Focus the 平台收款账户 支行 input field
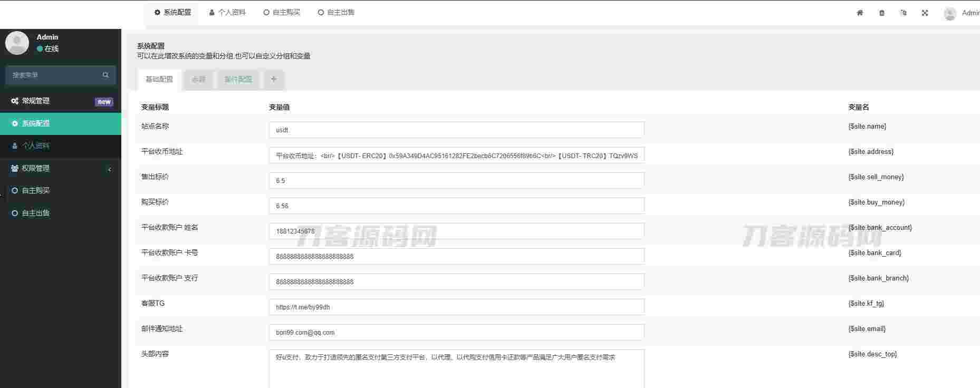The image size is (980, 388). (456, 282)
